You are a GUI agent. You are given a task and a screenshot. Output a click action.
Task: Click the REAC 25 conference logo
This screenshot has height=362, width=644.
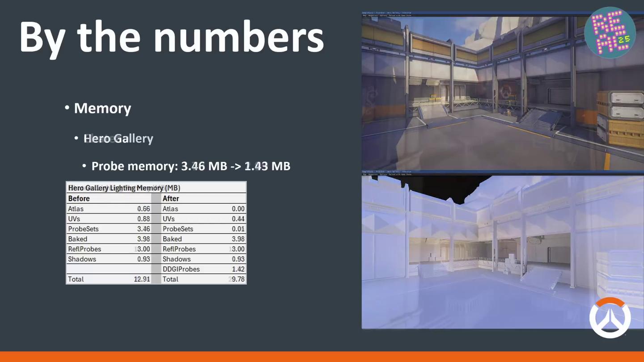(x=610, y=32)
